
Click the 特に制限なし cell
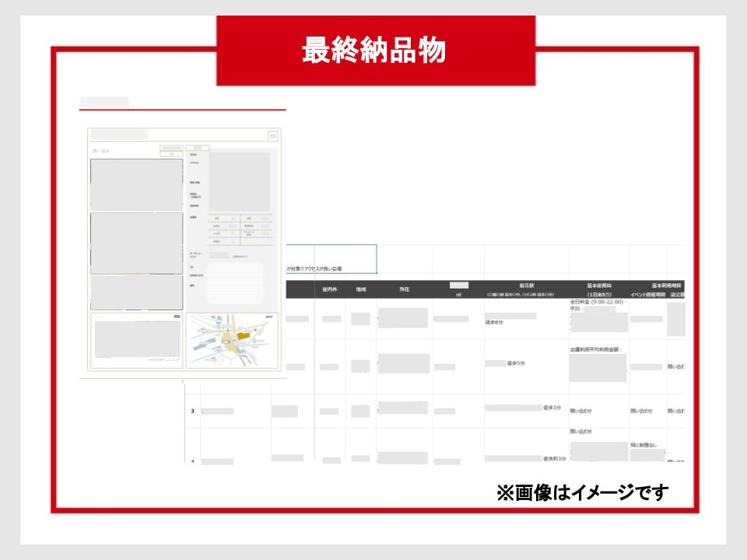pyautogui.click(x=644, y=445)
